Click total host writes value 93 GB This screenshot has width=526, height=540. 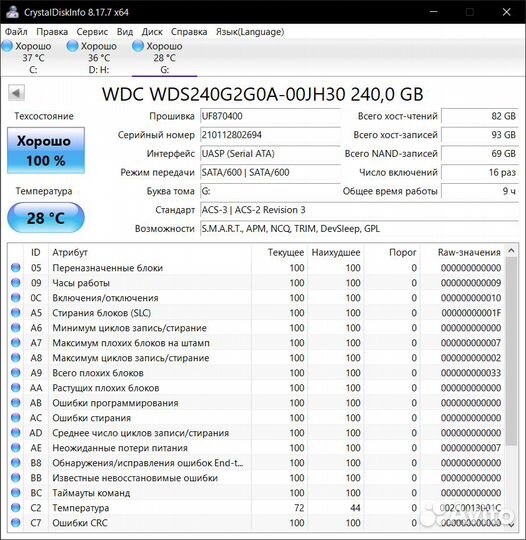pyautogui.click(x=480, y=135)
